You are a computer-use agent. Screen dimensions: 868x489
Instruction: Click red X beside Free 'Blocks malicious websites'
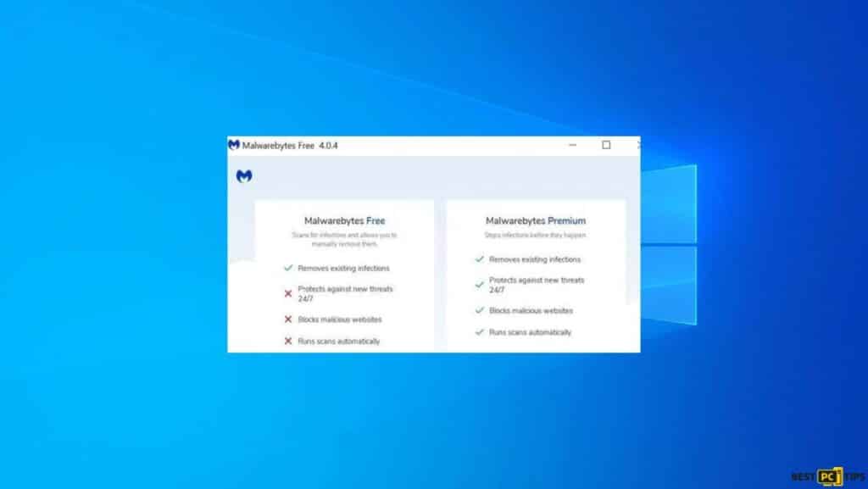[x=288, y=320]
